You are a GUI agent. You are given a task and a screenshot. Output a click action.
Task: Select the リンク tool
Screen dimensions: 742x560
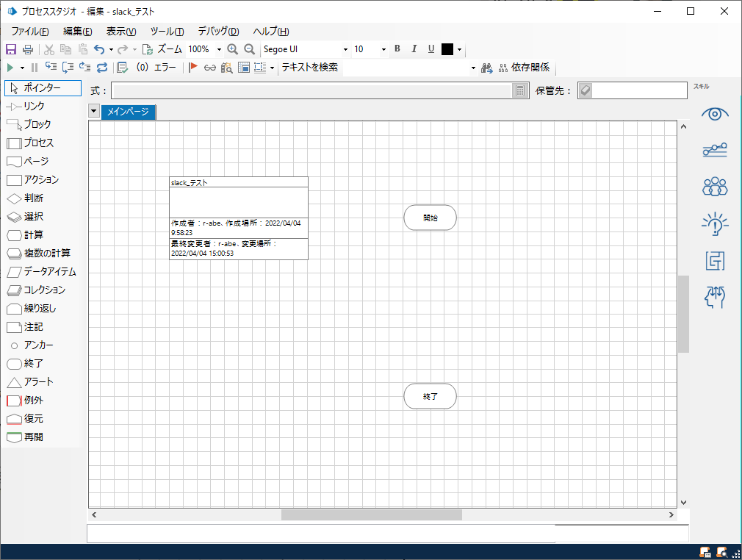[x=43, y=106]
